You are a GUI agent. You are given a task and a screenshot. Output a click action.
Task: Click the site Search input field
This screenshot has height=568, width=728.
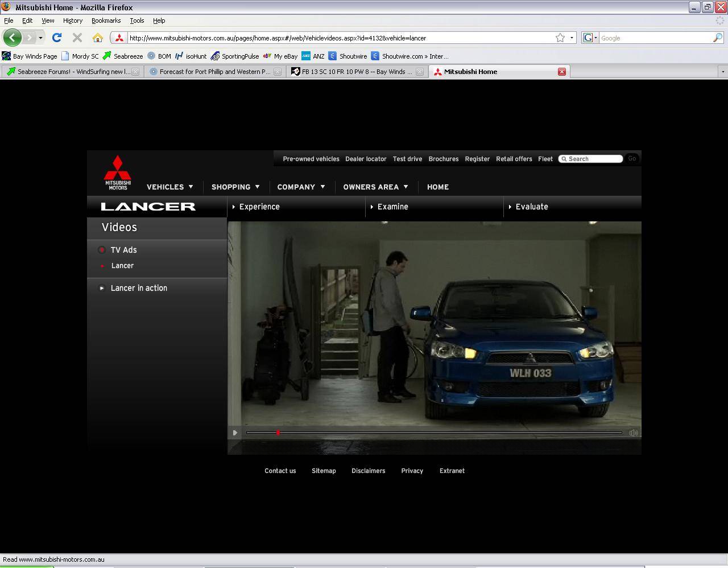pyautogui.click(x=593, y=159)
